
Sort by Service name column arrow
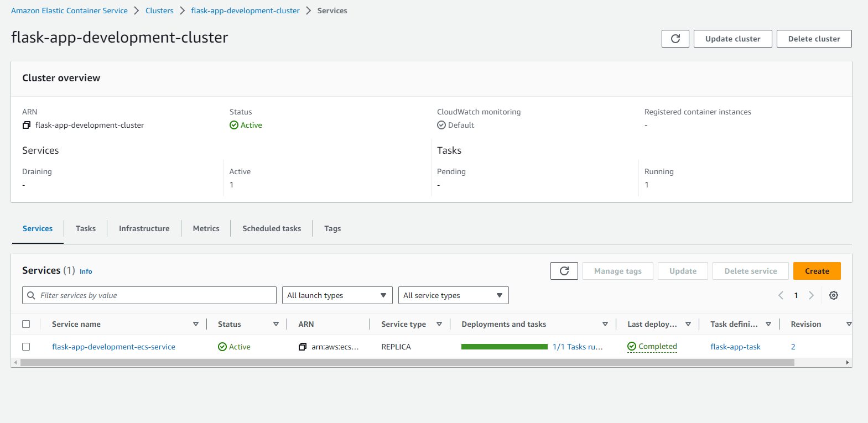point(196,324)
